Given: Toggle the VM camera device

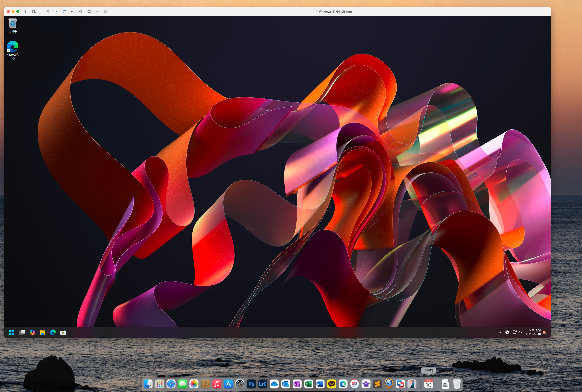Looking at the screenshot, I should tap(89, 11).
